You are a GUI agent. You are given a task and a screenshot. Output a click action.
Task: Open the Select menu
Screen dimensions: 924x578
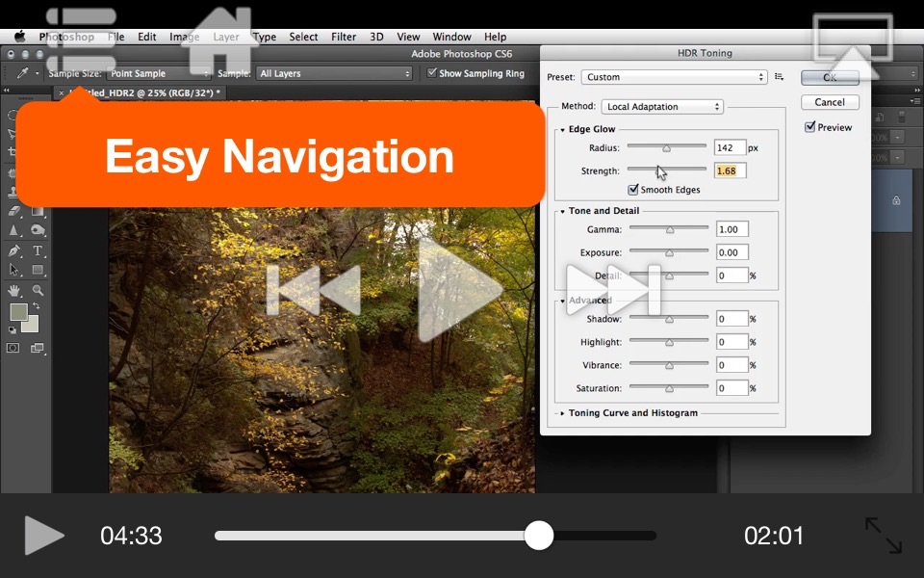[x=303, y=37]
